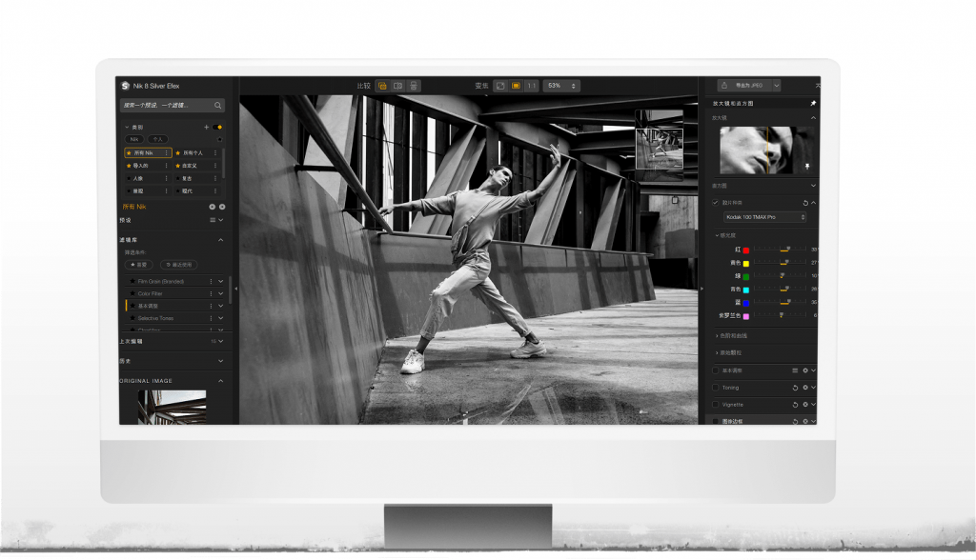976x560 pixels.
Task: Expand the 上次编辑 last edits section
Action: (220, 341)
